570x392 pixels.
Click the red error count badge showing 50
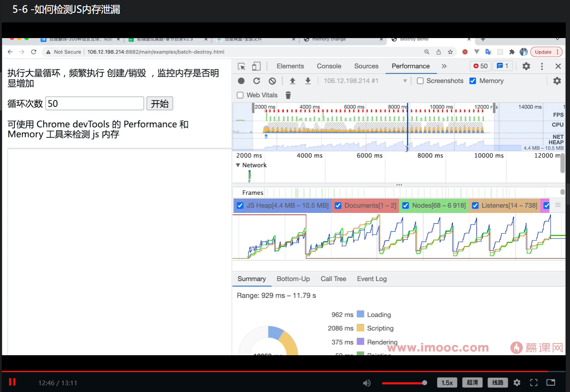tap(480, 66)
